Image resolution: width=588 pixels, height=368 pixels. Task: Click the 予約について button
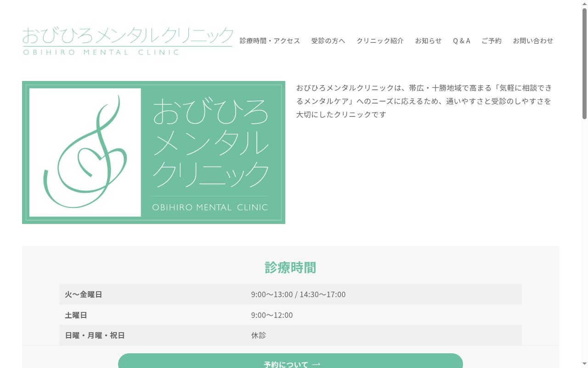[x=290, y=361]
